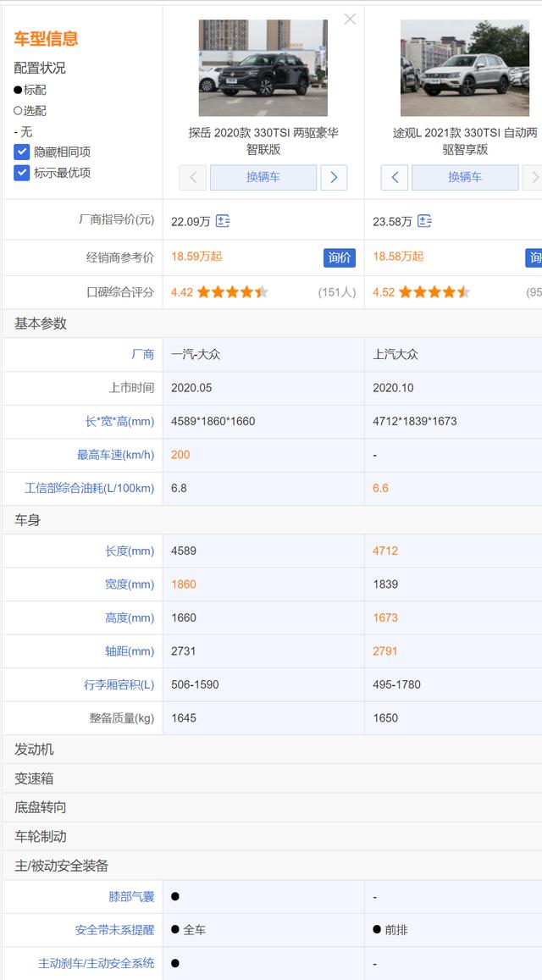The image size is (542, 980).
Task: Click the 厂商 parameter label
Action: click(142, 354)
